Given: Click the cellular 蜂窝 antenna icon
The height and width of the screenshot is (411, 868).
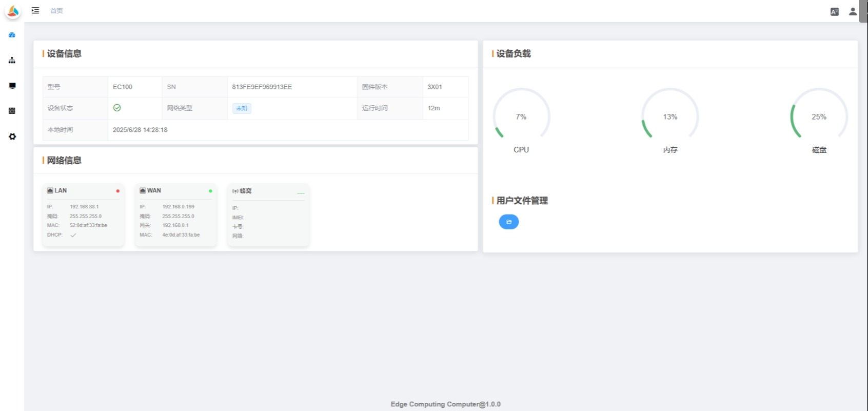Looking at the screenshot, I should pyautogui.click(x=235, y=191).
